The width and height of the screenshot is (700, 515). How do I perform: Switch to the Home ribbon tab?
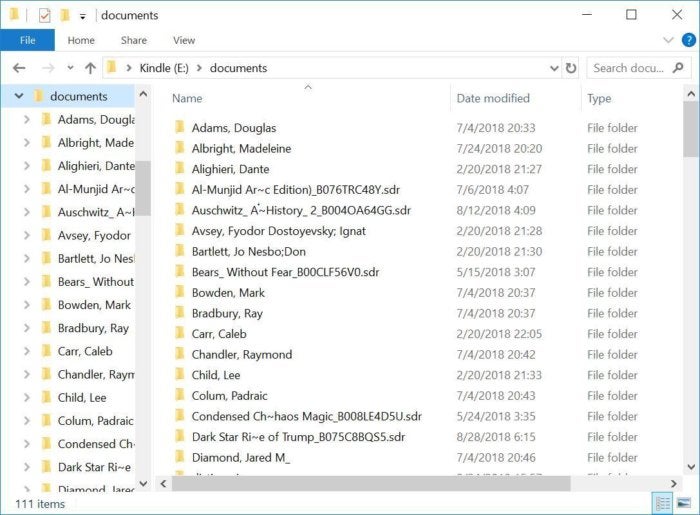(x=81, y=40)
